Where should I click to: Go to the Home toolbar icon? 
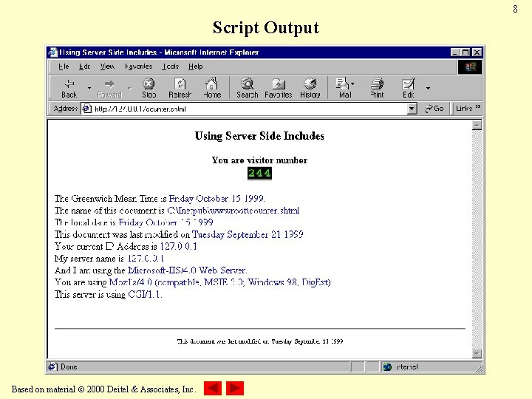pyautogui.click(x=212, y=83)
